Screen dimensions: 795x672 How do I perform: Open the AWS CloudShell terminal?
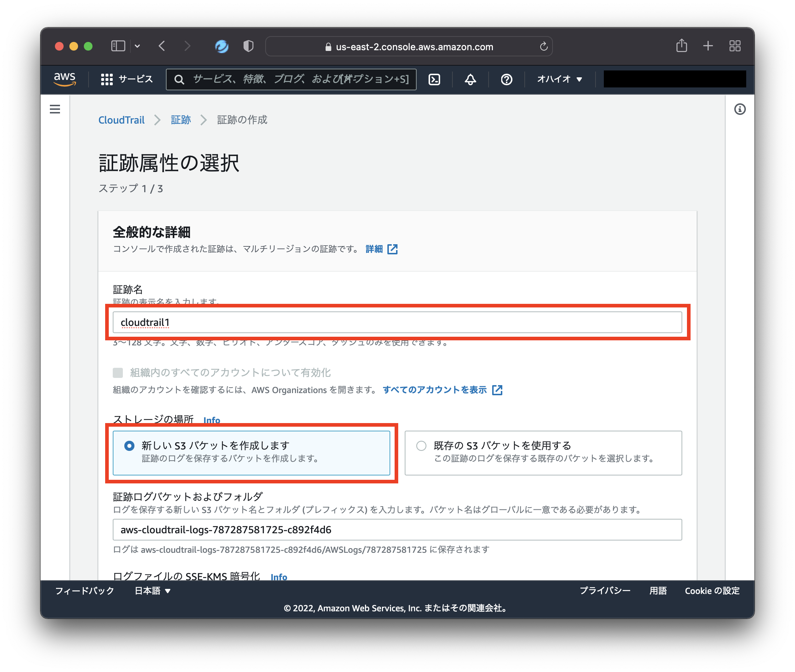click(435, 79)
